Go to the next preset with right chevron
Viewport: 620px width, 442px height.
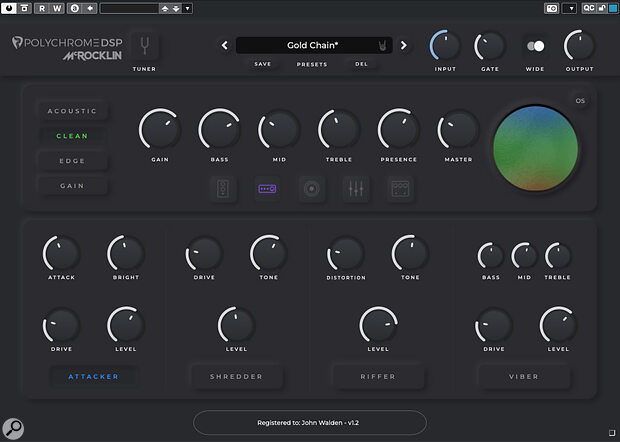[x=403, y=45]
